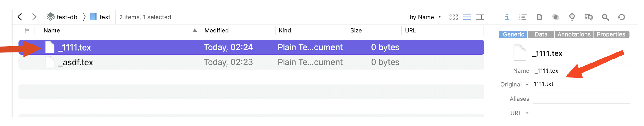The image size is (644, 126).
Task: Go forward with the right chevron arrow
Action: coord(34,17)
